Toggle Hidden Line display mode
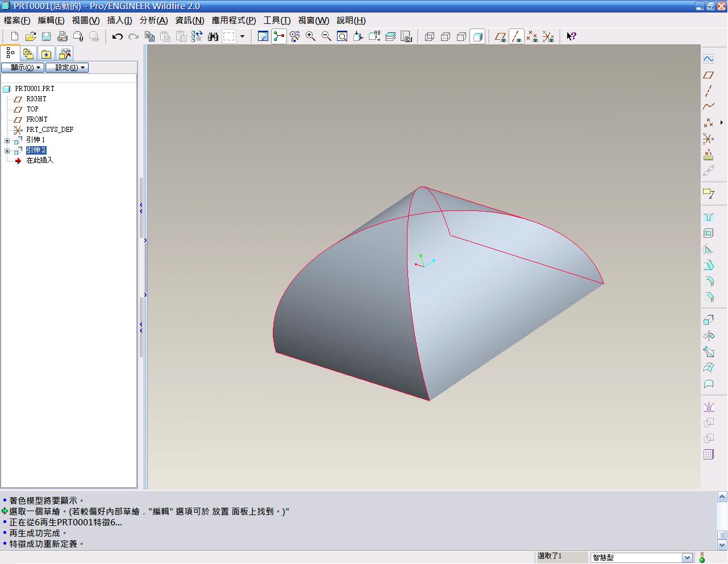Viewport: 728px width, 564px height. pos(446,36)
